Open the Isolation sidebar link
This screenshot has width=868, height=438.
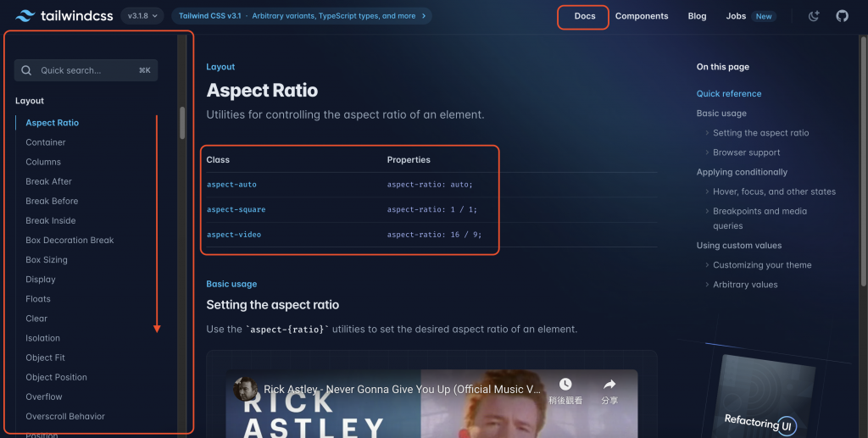pyautogui.click(x=42, y=338)
